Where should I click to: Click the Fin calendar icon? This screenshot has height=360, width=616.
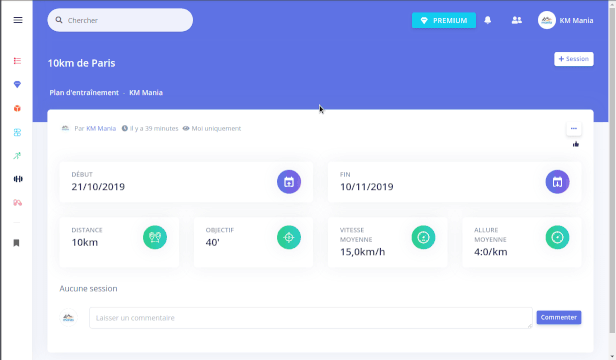tap(557, 182)
